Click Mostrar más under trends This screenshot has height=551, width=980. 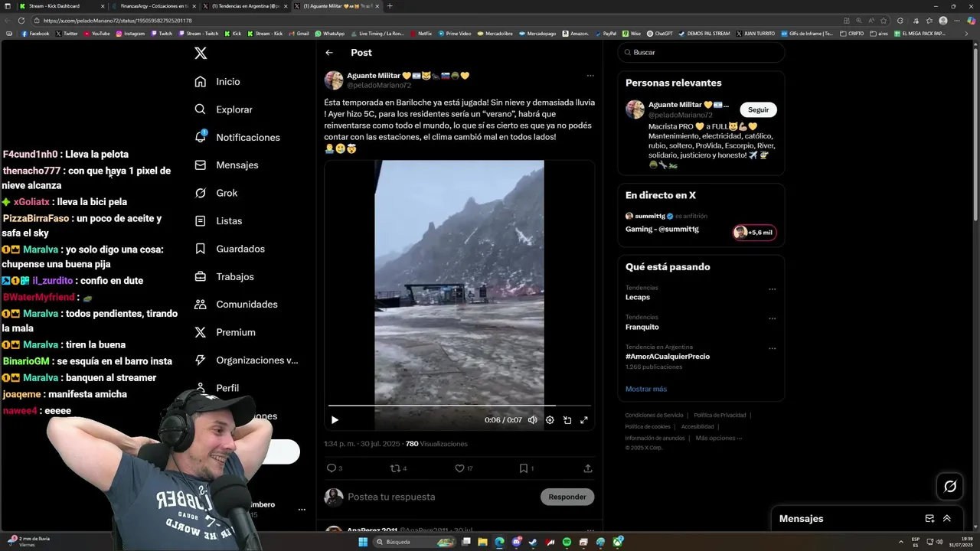646,389
